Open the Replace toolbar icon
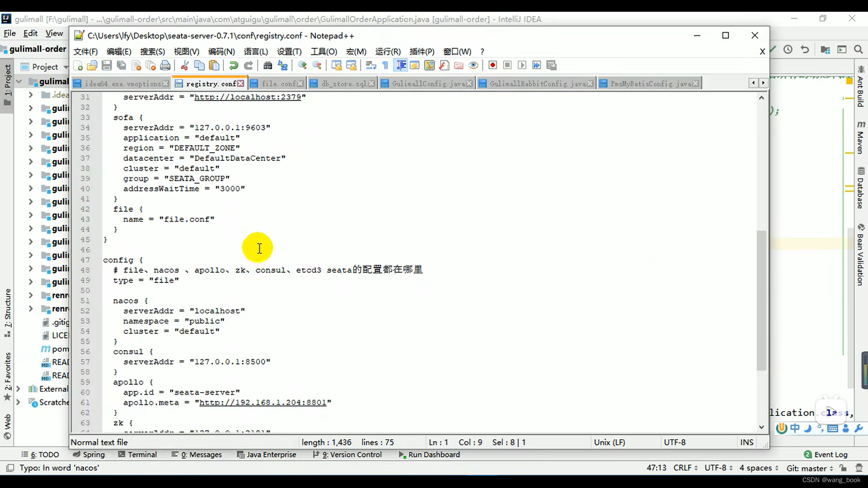This screenshot has height=488, width=868. 283,66
